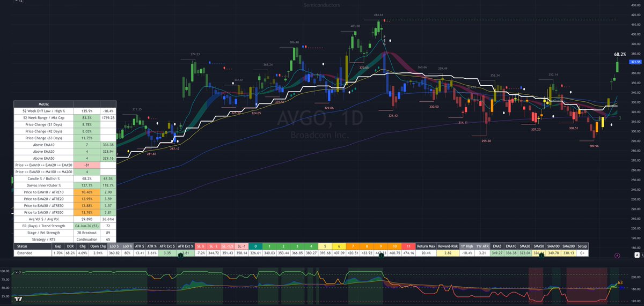Click the 2.94% Open Chg value

click(98, 252)
